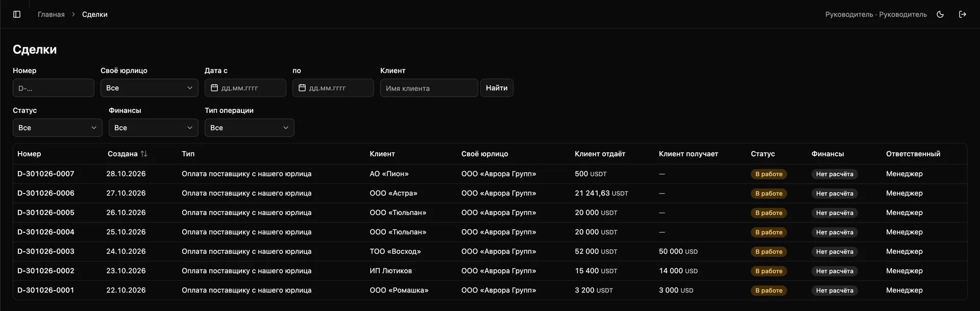The height and width of the screenshot is (311, 980).
Task: Open deal D-301026-0004
Action: [x=46, y=232]
